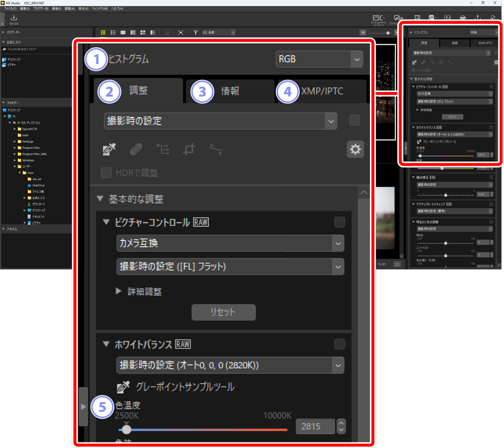Click the large 色温度 slider handle
This screenshot has width=504, height=448.
(x=127, y=429)
